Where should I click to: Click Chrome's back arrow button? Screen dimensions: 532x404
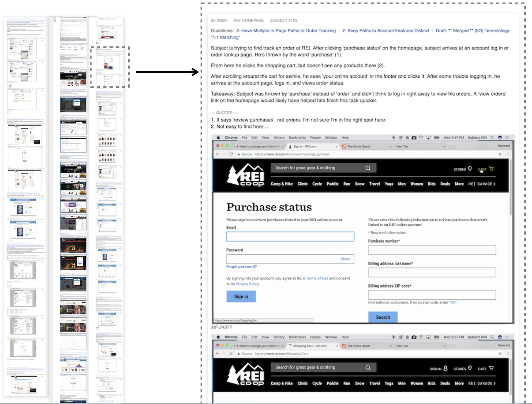tap(217, 154)
